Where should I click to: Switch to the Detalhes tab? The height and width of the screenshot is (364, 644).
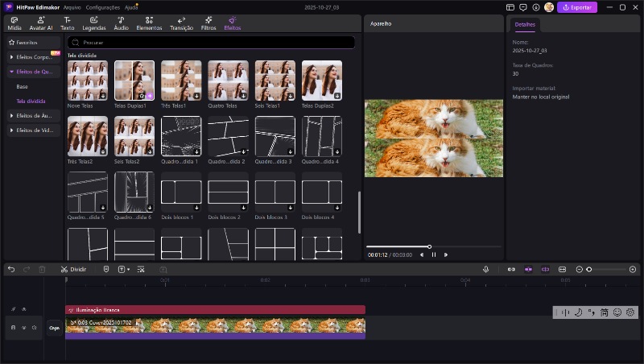pos(525,25)
